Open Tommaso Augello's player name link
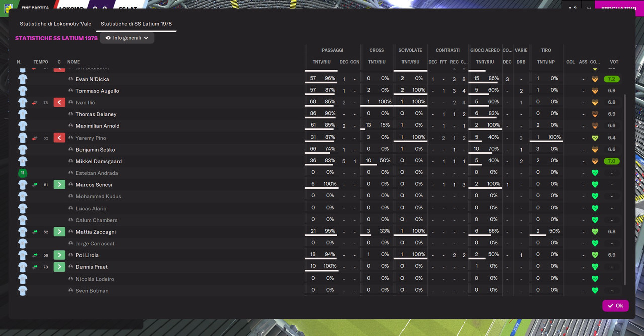The width and height of the screenshot is (644, 336). tap(97, 91)
